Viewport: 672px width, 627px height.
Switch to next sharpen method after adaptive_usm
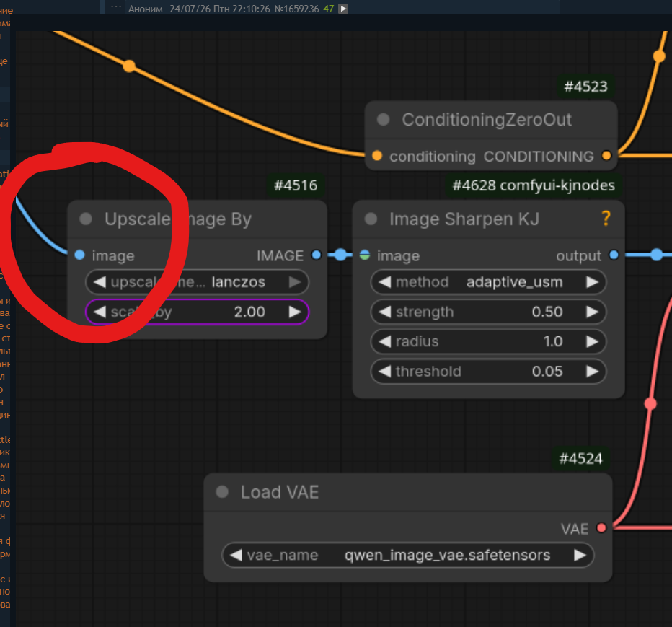[x=592, y=282]
